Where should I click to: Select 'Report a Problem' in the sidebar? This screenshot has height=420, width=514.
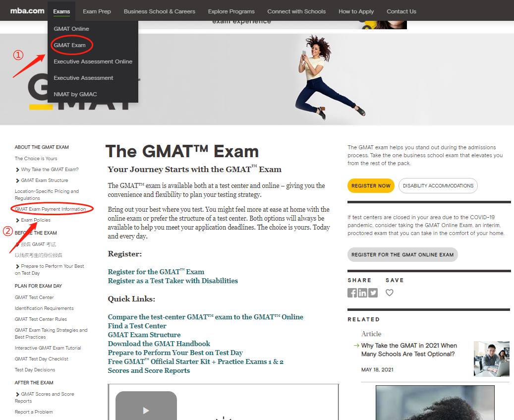pyautogui.click(x=33, y=412)
